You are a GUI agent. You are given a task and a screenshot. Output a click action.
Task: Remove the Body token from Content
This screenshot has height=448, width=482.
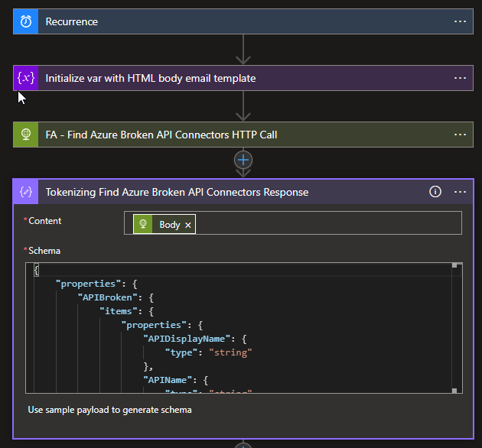pos(189,224)
